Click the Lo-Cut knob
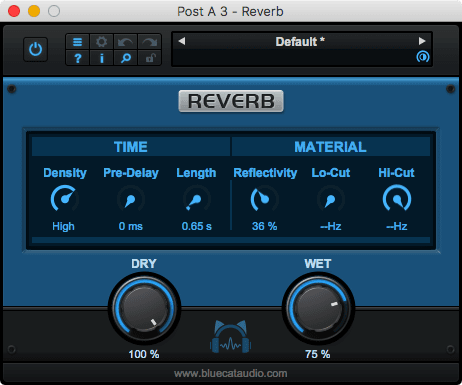This screenshot has height=385, width=462. tap(330, 199)
